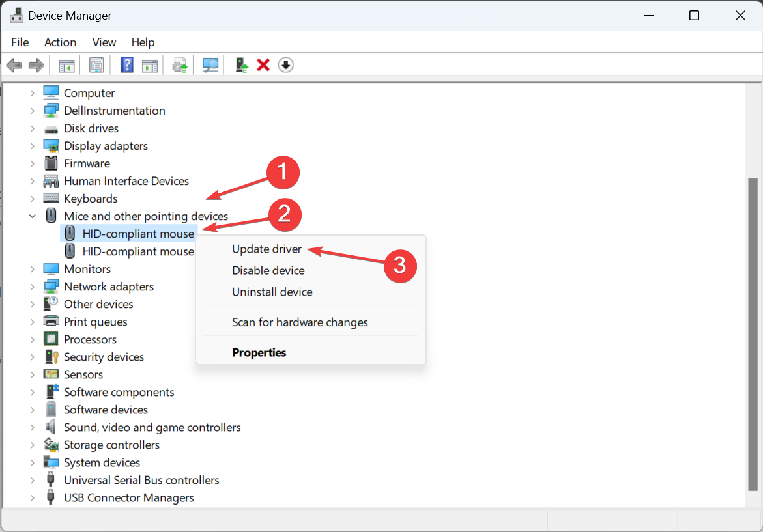The image size is (763, 532).
Task: Minimize the Device Manager window
Action: 648,16
